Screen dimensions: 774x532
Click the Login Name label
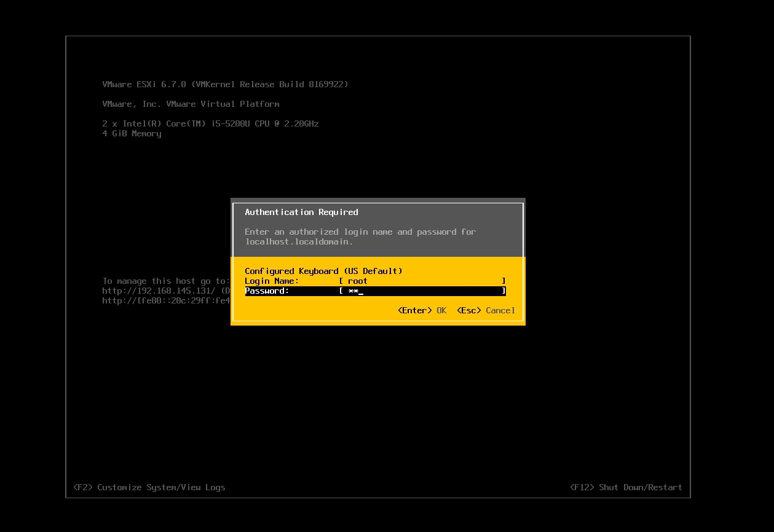click(272, 281)
